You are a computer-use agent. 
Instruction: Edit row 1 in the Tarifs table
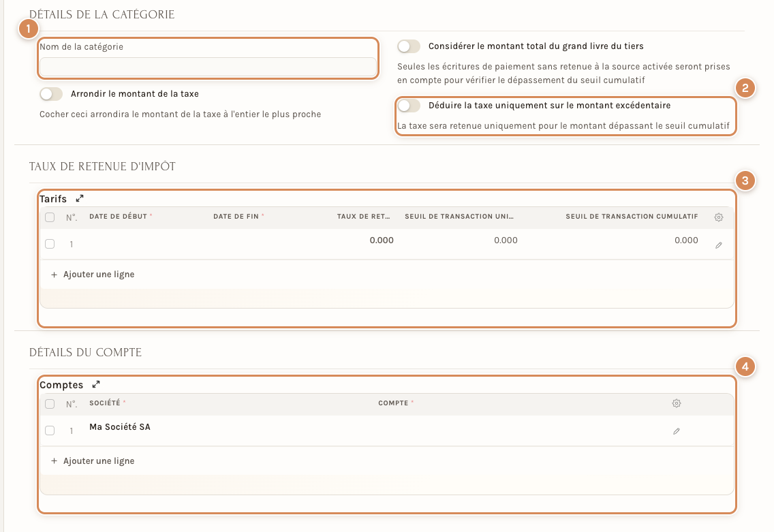pos(719,245)
